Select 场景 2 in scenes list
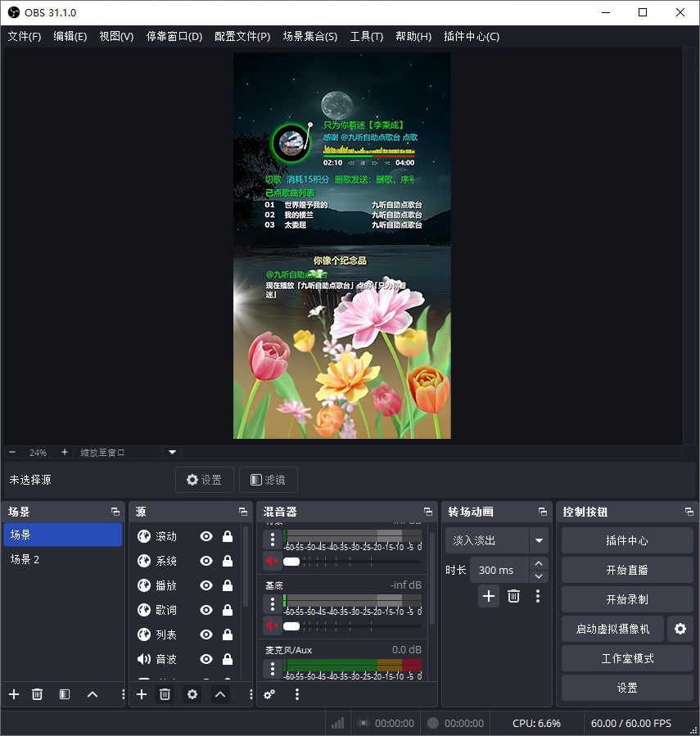 (25, 559)
